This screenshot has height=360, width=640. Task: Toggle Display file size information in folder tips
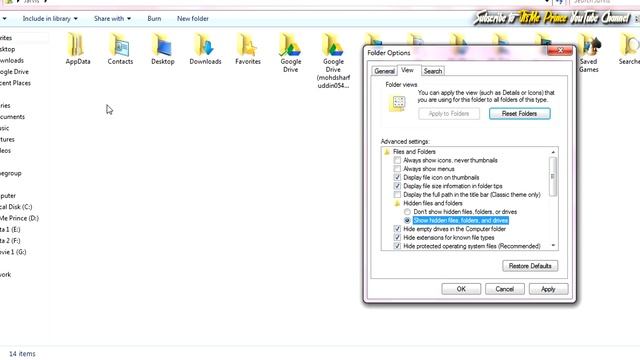(x=397, y=186)
